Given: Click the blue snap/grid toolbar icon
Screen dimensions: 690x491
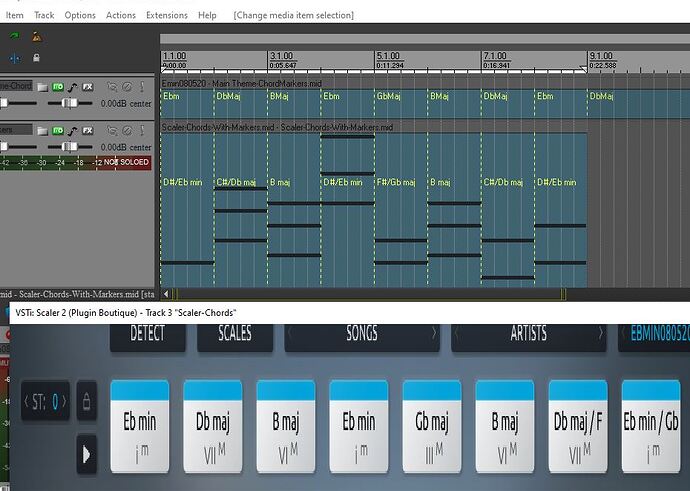Looking at the screenshot, I should pyautogui.click(x=14, y=58).
